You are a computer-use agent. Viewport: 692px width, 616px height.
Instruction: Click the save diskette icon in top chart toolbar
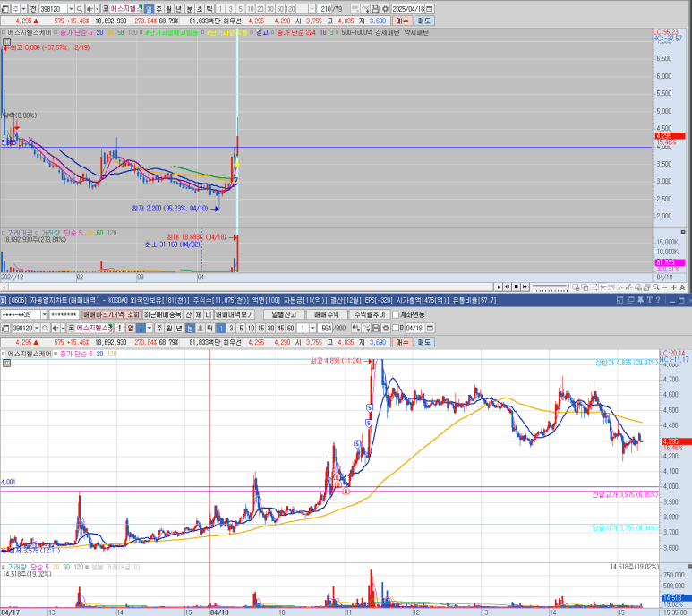(376, 9)
